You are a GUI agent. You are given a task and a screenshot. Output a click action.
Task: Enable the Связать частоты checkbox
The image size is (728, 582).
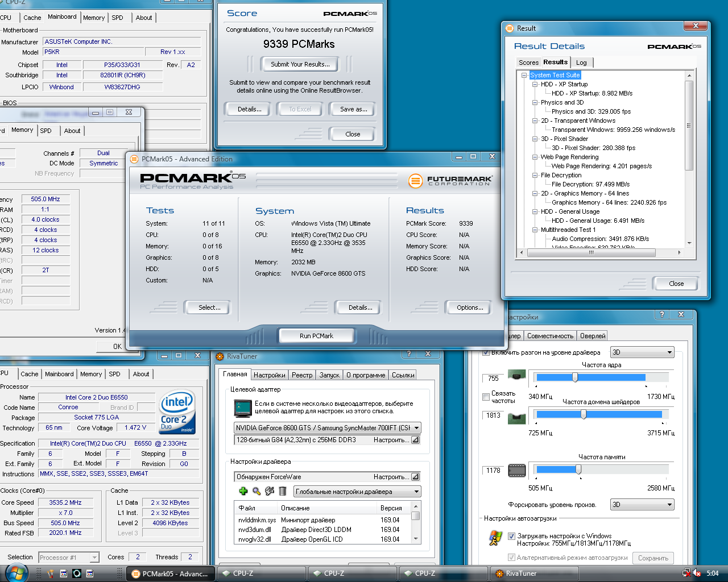(486, 397)
